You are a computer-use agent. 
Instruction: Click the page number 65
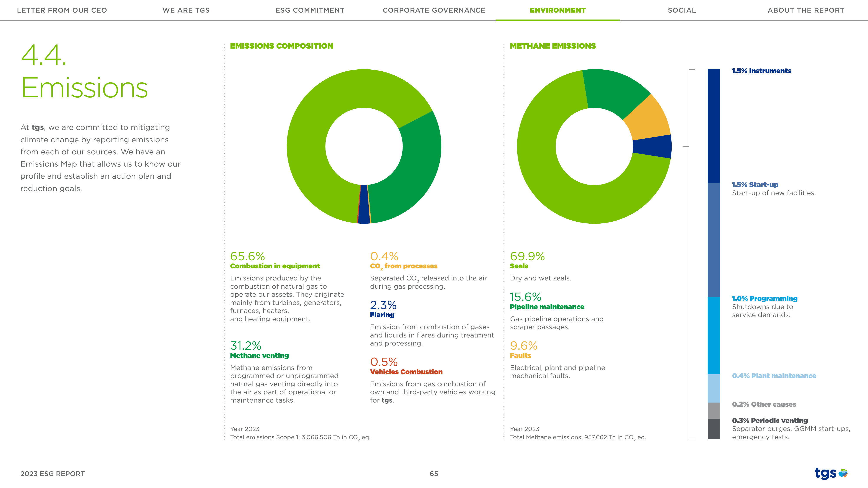pyautogui.click(x=434, y=473)
